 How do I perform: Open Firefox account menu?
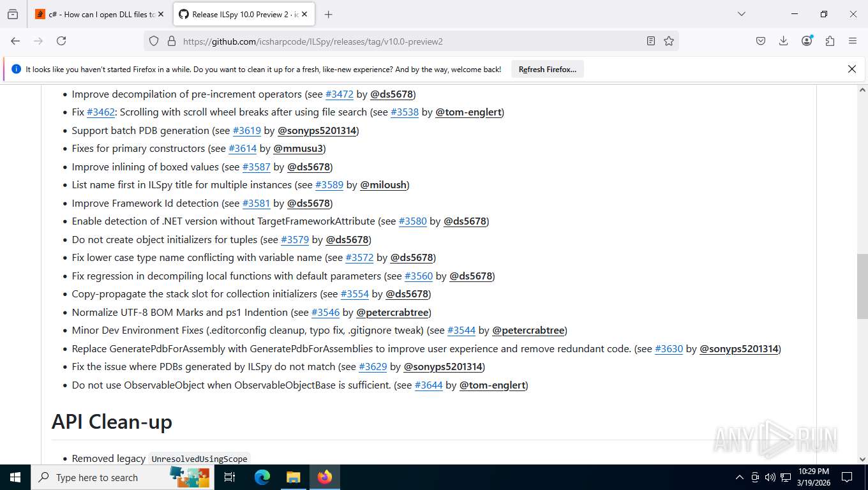tap(807, 41)
